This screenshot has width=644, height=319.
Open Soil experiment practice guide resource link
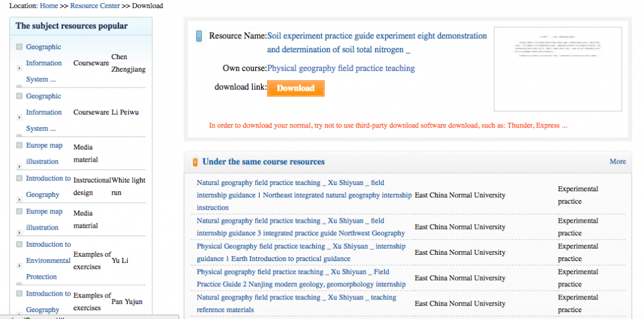tap(377, 43)
